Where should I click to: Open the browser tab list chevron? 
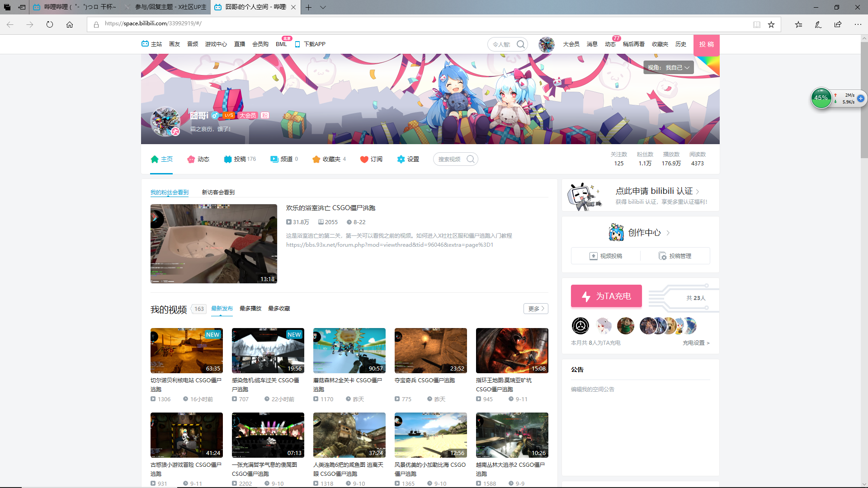tap(323, 7)
